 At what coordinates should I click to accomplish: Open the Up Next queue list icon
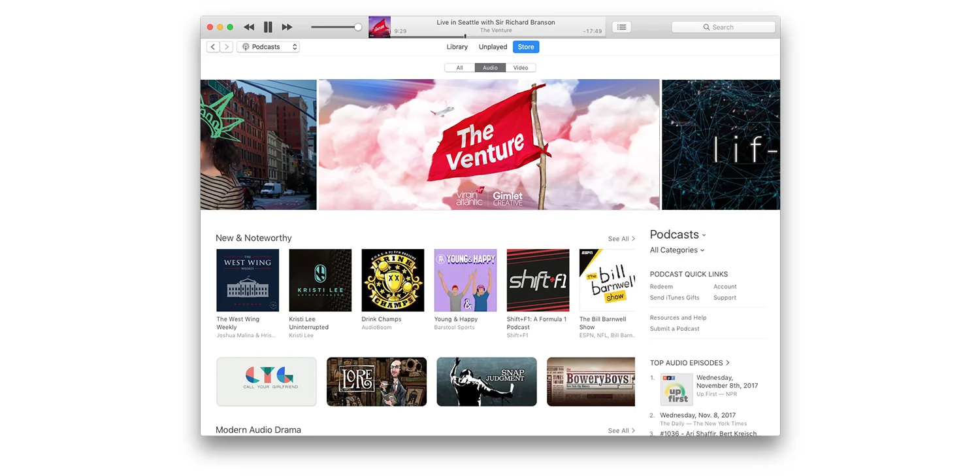[x=621, y=27]
